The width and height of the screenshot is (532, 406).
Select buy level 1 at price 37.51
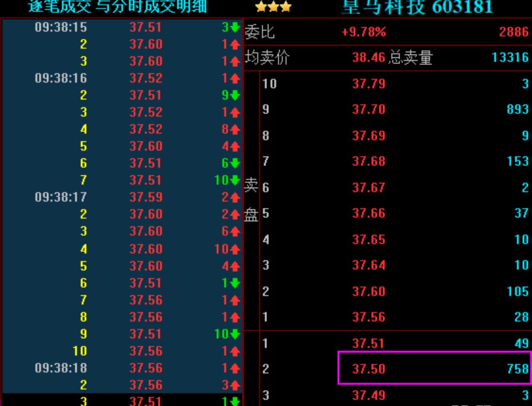(x=368, y=344)
